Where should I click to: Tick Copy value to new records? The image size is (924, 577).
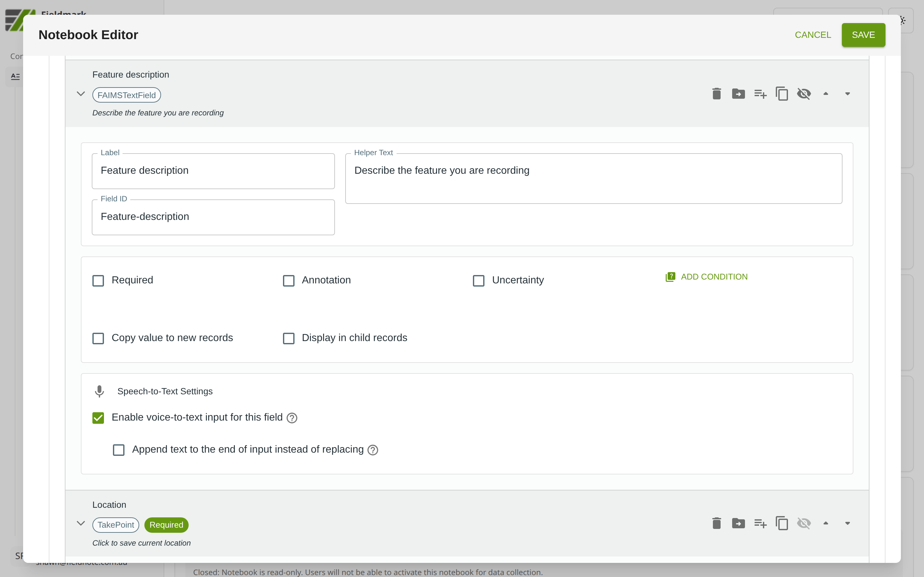pos(98,339)
